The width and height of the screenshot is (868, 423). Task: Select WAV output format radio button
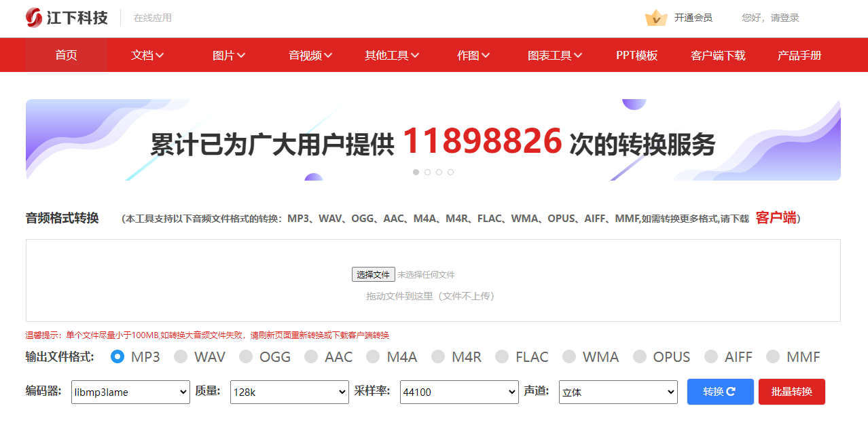[181, 356]
